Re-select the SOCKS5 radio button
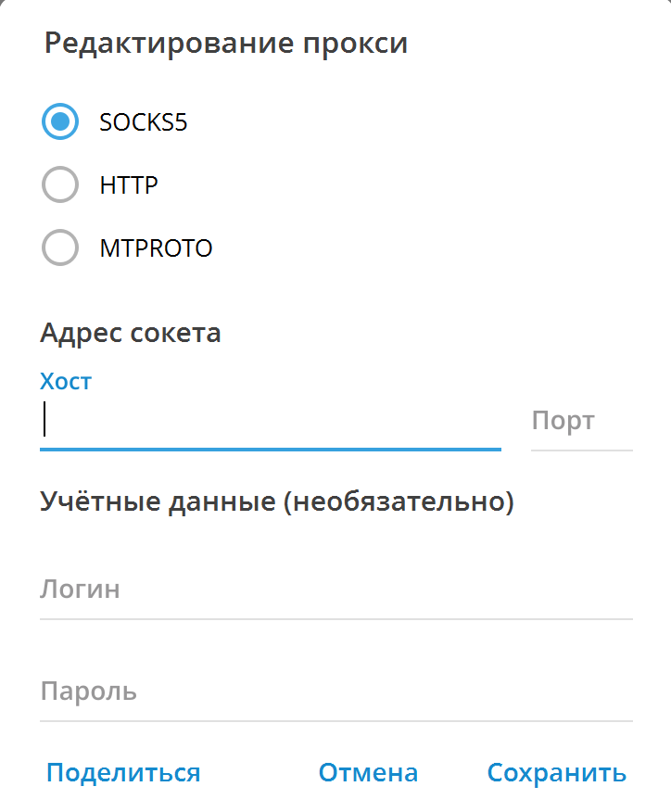Screen dimensions: 671x812 pos(59,121)
